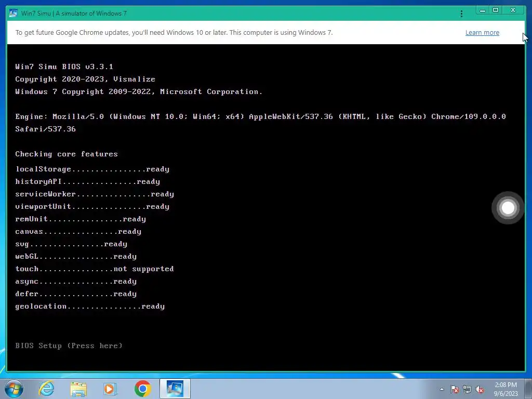The height and width of the screenshot is (399, 532).
Task: Open Action Center flag tray icon
Action: 455,389
